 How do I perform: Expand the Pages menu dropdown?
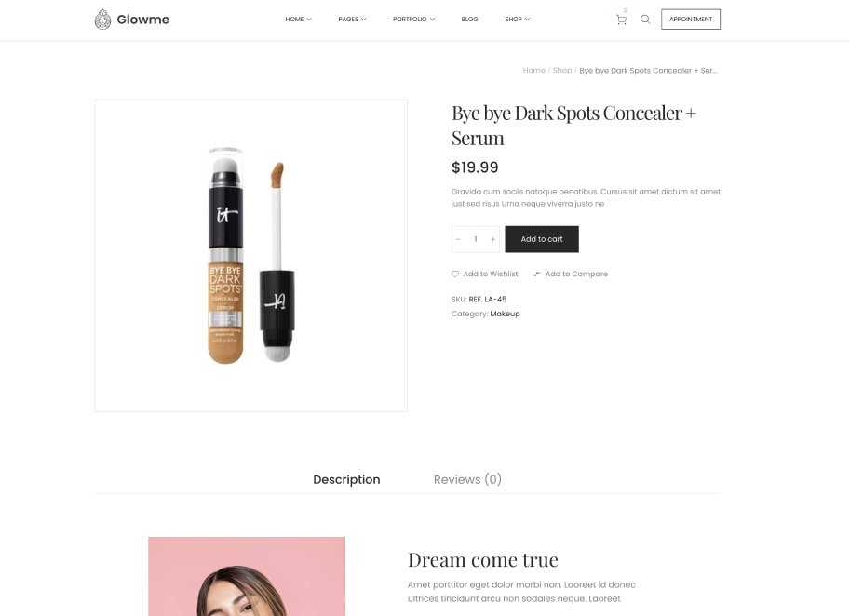352,20
